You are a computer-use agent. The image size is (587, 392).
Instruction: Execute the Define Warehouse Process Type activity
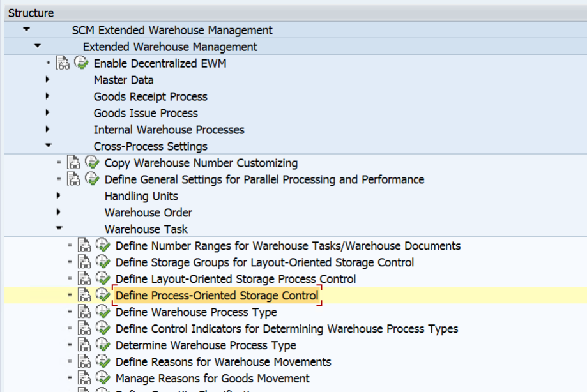pyautogui.click(x=103, y=312)
